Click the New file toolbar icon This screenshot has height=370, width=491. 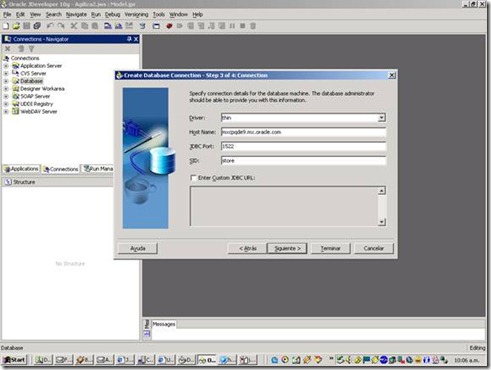pos(6,26)
